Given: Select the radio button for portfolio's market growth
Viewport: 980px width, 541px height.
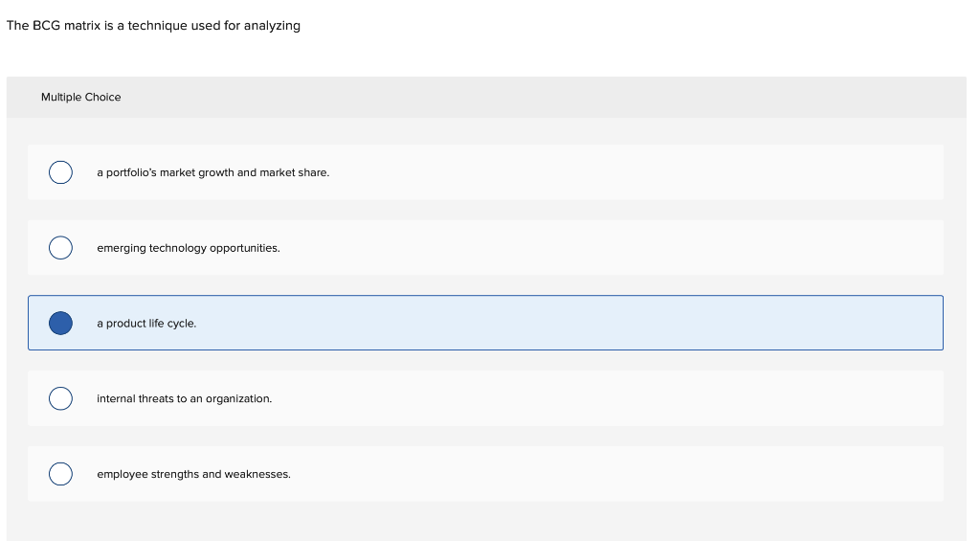Looking at the screenshot, I should click(x=60, y=172).
